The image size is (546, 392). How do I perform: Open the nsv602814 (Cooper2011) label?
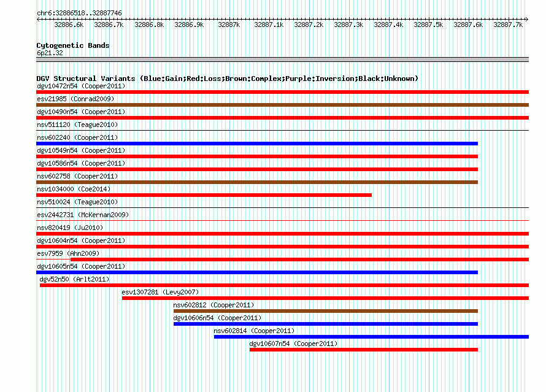(x=254, y=331)
